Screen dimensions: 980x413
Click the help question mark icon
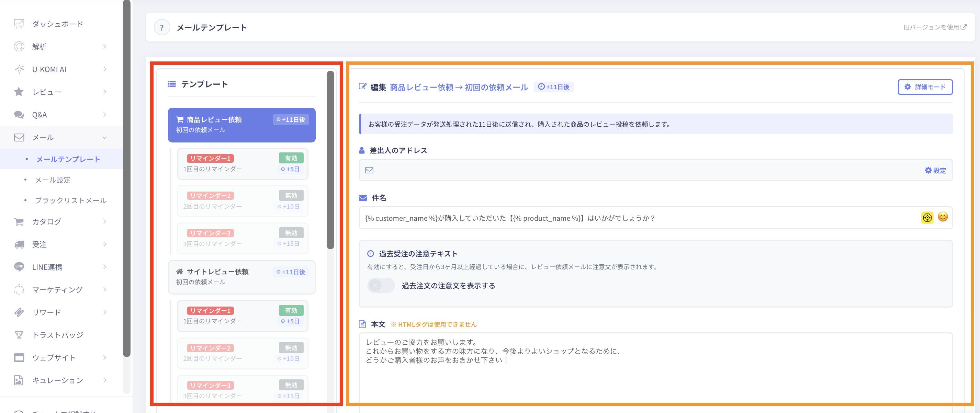162,27
